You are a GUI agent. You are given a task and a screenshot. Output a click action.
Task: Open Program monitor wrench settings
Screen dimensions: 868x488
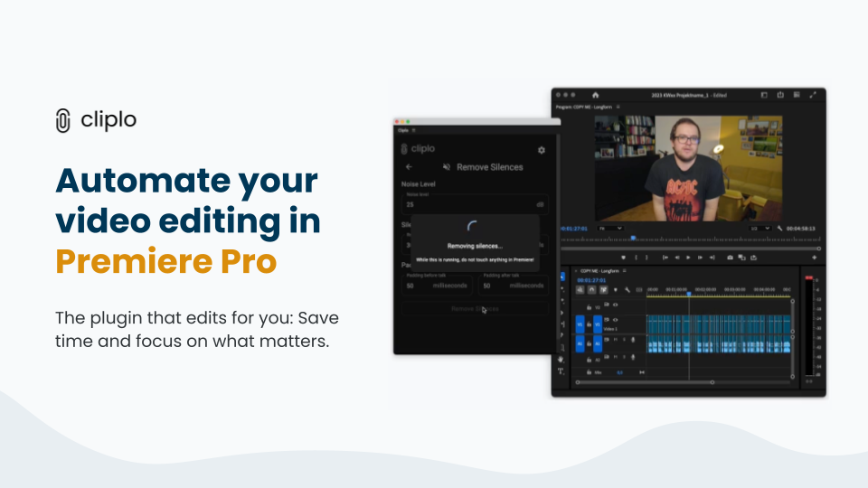[779, 228]
